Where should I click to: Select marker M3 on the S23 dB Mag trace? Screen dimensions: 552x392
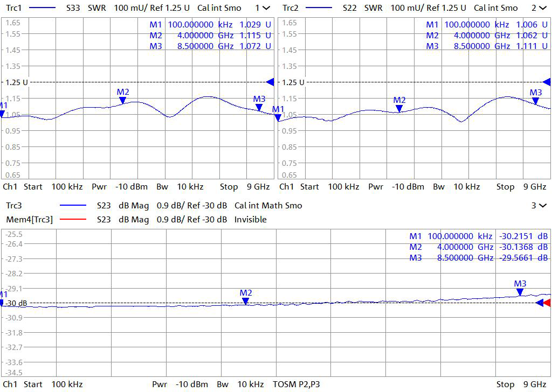pyautogui.click(x=520, y=291)
